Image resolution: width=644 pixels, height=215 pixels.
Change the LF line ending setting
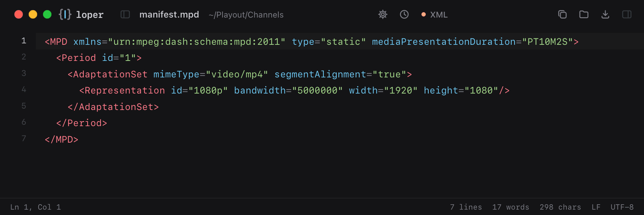click(596, 207)
